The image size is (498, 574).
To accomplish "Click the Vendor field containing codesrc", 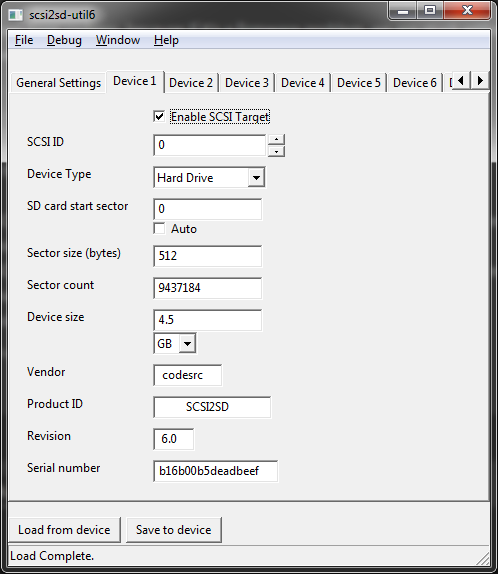I will [187, 375].
